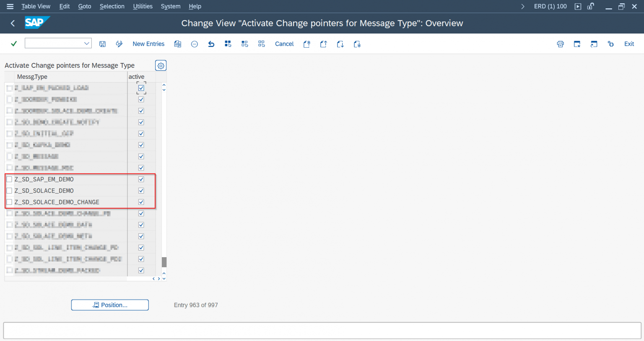Viewport: 644px width, 341px height.
Task: Expand more toolbar functions with right chevron
Action: click(x=523, y=6)
